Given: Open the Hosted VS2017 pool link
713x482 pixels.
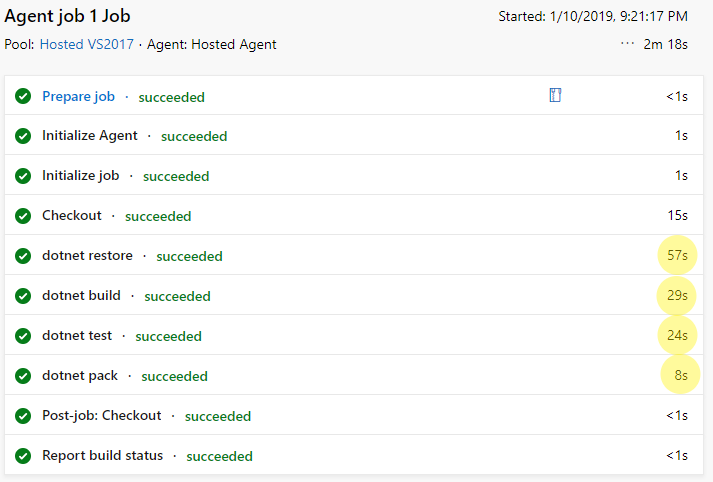Looking at the screenshot, I should (87, 44).
